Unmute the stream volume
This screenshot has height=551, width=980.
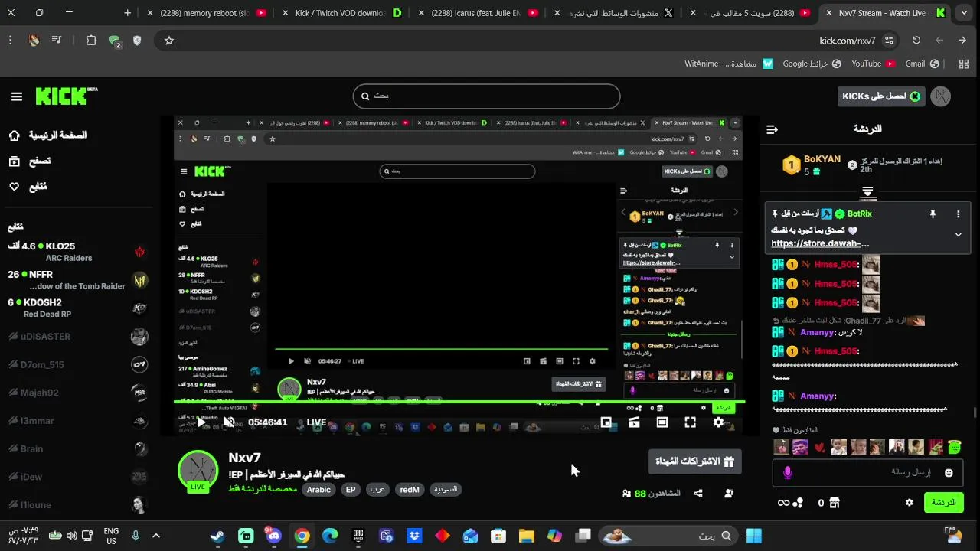coord(229,422)
